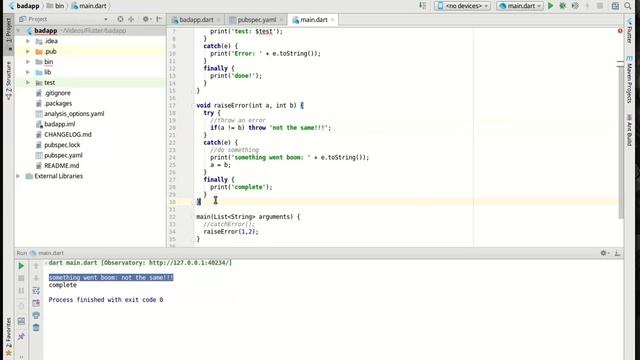
Task: Close the pubspec.yaml editor tab
Action: tap(281, 20)
